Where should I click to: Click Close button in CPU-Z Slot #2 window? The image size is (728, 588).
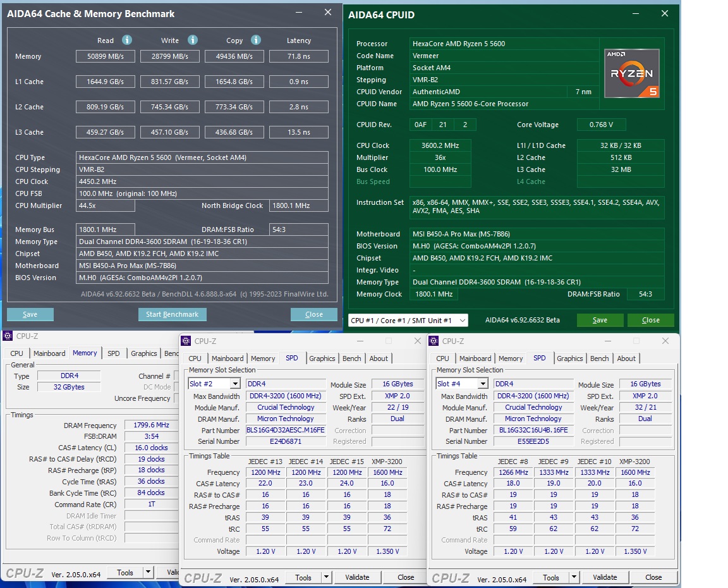(406, 577)
